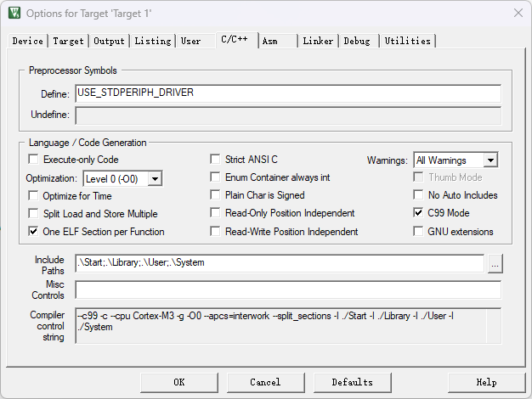Enable the Strict ANSI C option
The image size is (532, 399).
coord(216,160)
